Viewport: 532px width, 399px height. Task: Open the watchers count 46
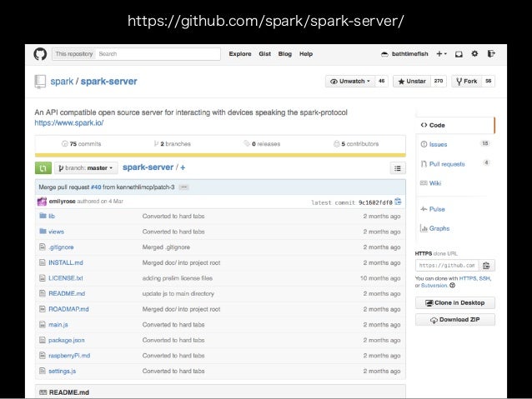tap(381, 81)
